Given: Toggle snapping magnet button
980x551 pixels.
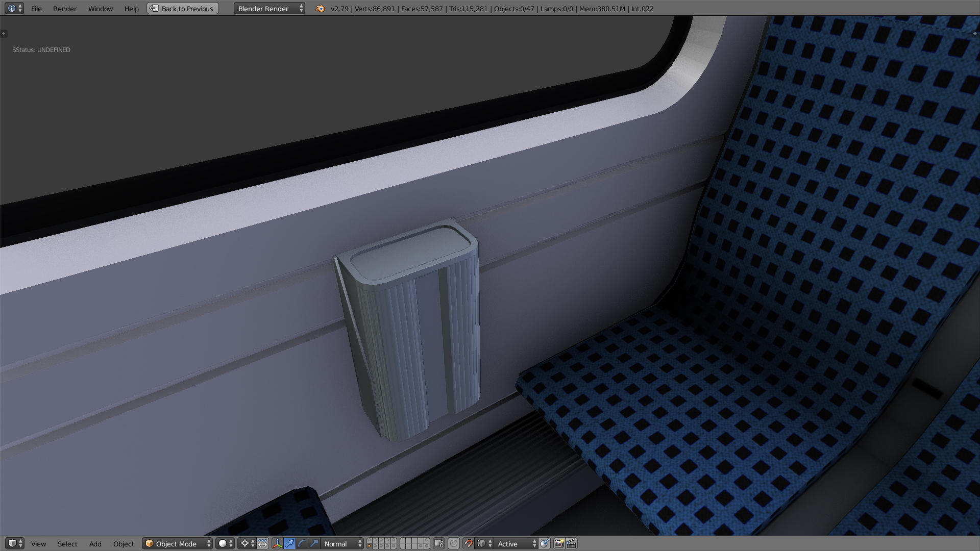Looking at the screenshot, I should coord(468,544).
